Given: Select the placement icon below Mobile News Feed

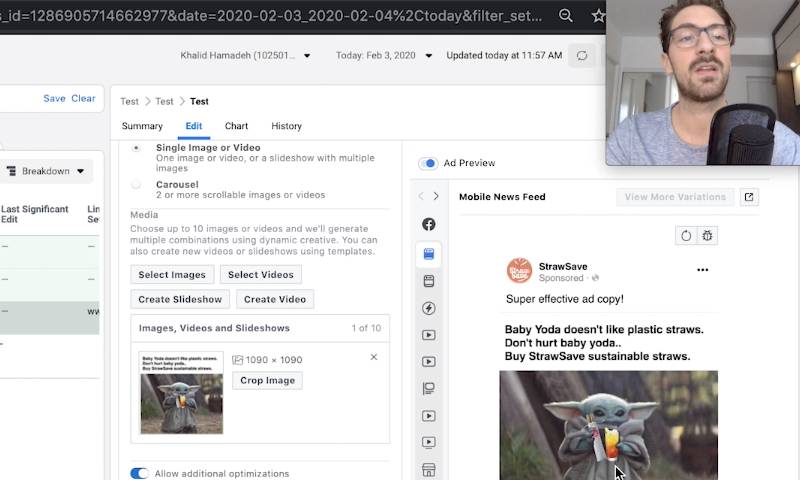Looking at the screenshot, I should click(429, 281).
